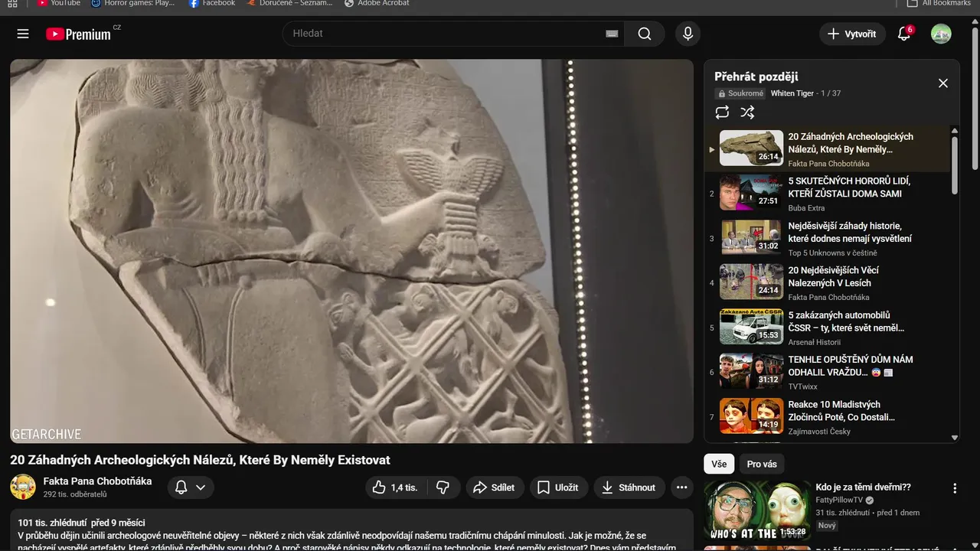Open the browser apps grid icon

[x=12, y=3]
